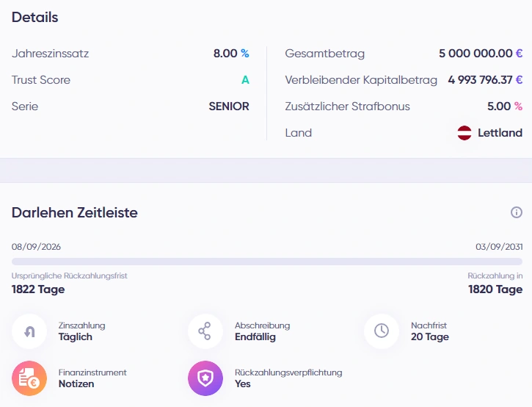Click the 8.00 % Jahreszinssatz value

point(231,54)
